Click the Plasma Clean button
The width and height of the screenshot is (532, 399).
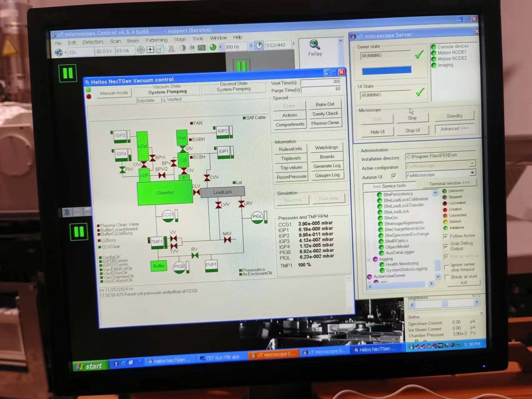tap(325, 123)
